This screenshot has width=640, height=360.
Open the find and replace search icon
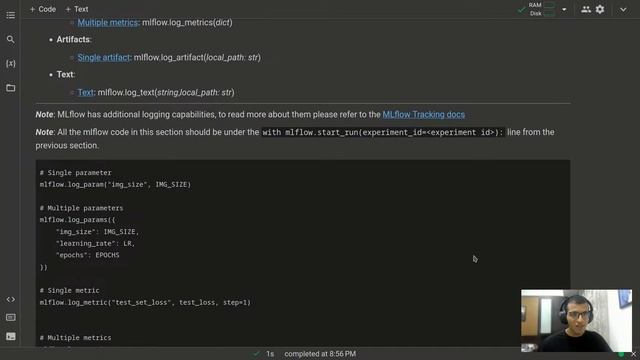11,39
